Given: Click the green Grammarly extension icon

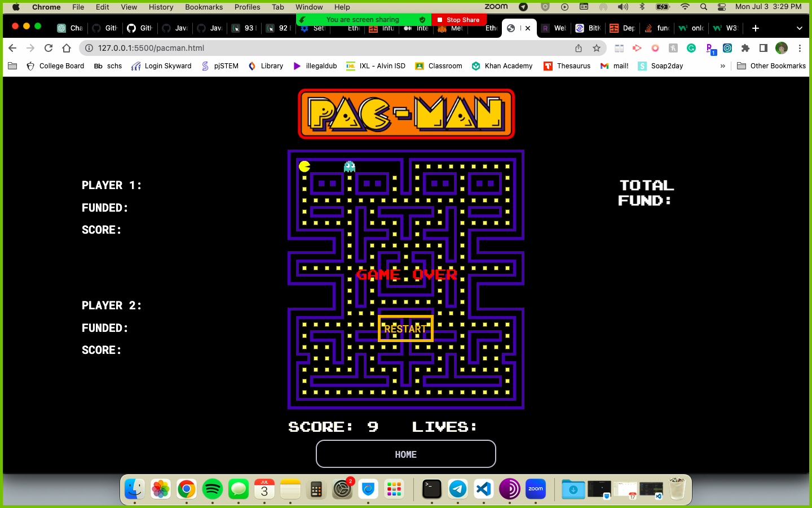Looking at the screenshot, I should 691,48.
